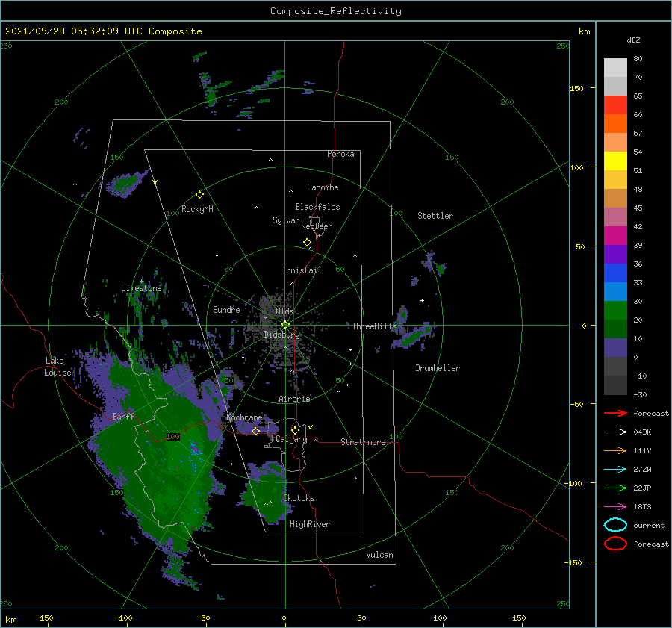Click the Limestone label
The image size is (672, 628).
pos(141,288)
